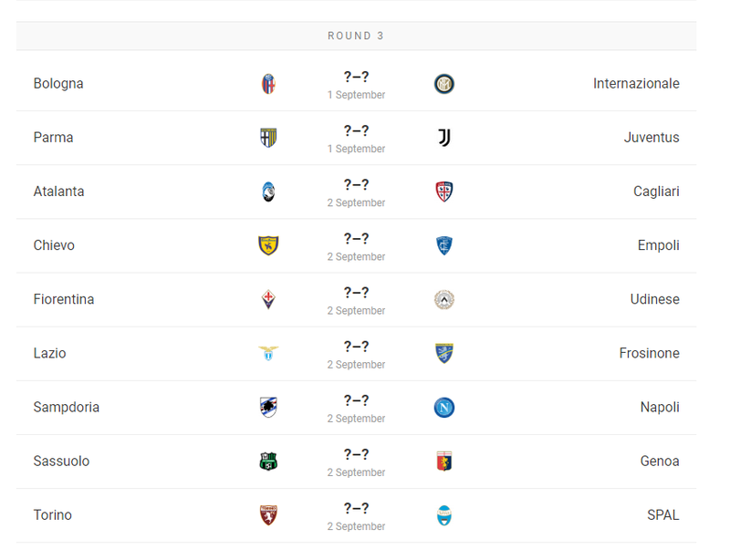
Task: Click the Udinese round crest
Action: (444, 300)
